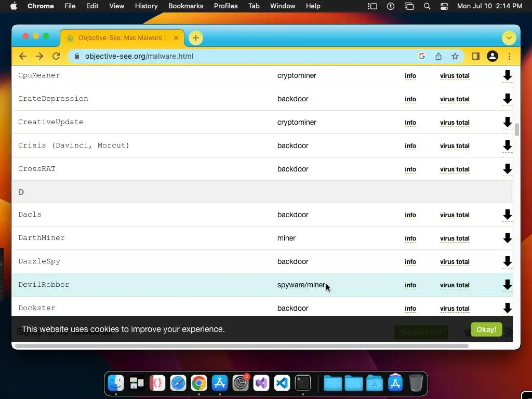Viewport: 532px width, 399px height.
Task: Download the CpuMeaner sample arrow
Action: click(507, 75)
